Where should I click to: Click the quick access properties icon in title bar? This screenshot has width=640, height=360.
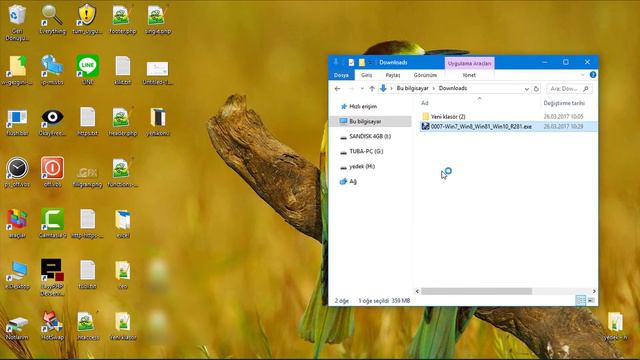pos(351,62)
